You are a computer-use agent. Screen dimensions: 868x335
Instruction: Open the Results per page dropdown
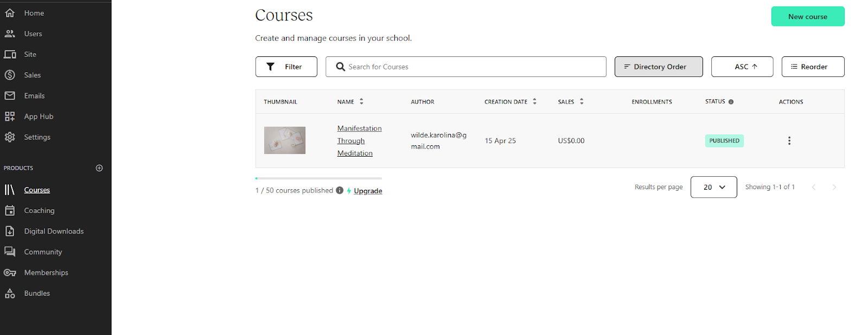click(713, 187)
